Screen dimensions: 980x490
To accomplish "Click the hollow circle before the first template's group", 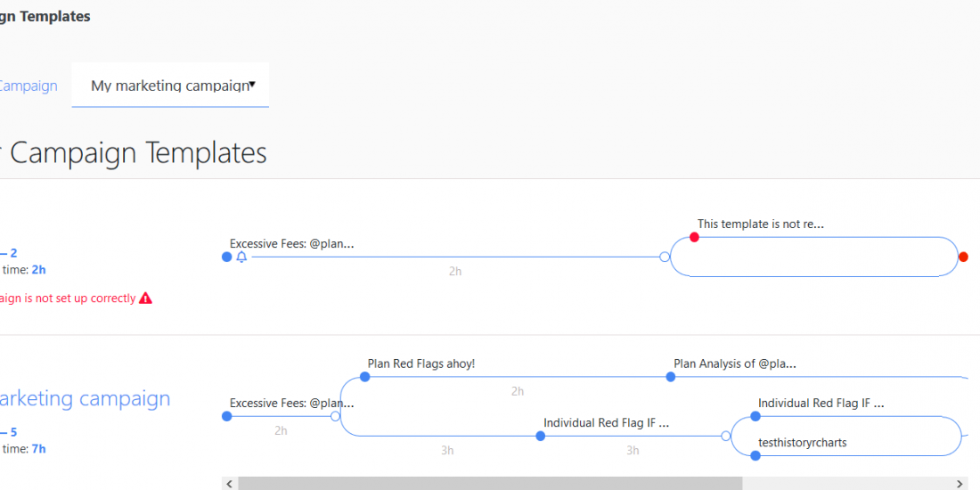I will tap(664, 257).
